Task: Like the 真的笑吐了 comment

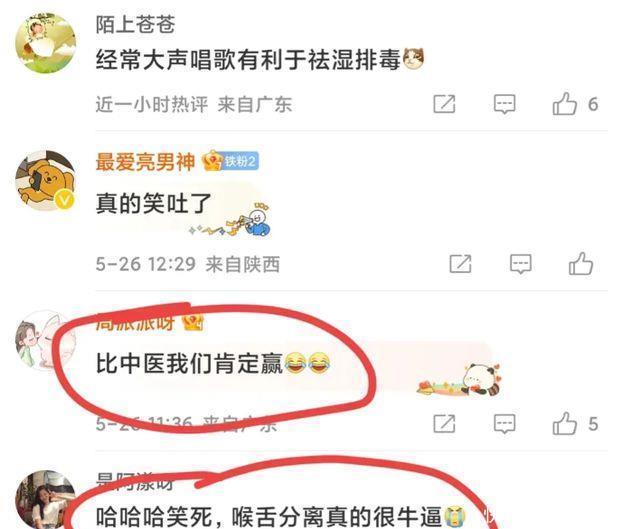Action: point(581,264)
